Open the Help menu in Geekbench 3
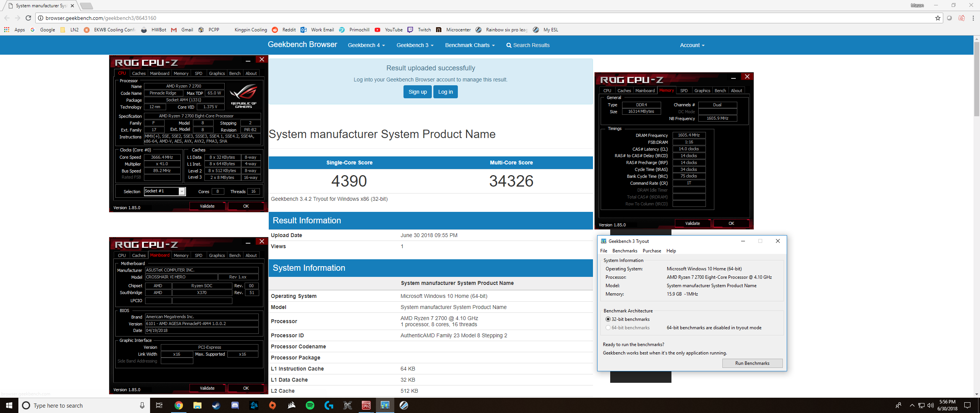Viewport: 980px width, 413px height. (x=671, y=251)
